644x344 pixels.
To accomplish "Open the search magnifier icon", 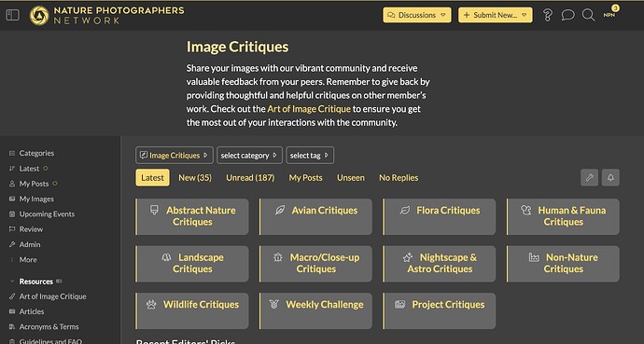I will 588,15.
